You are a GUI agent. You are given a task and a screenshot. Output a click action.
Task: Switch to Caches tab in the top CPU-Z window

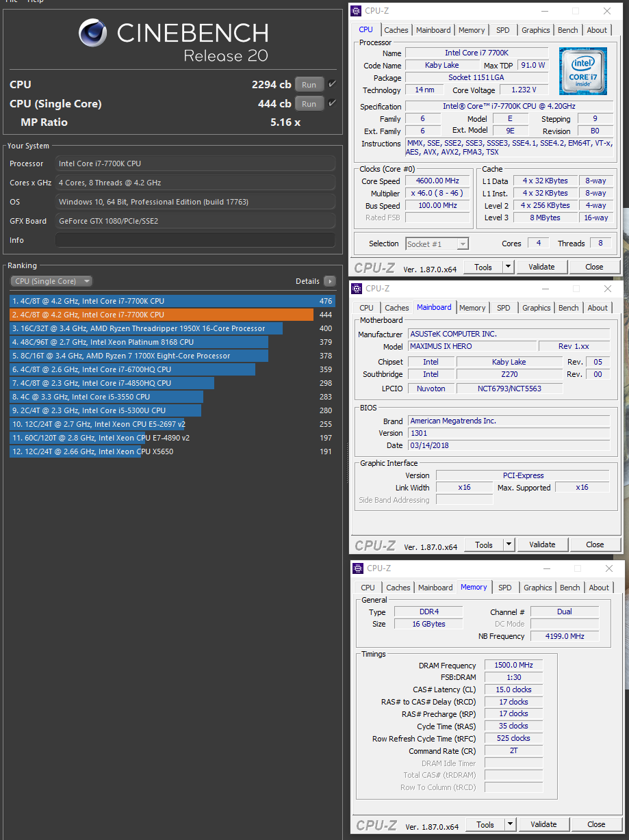click(x=396, y=30)
